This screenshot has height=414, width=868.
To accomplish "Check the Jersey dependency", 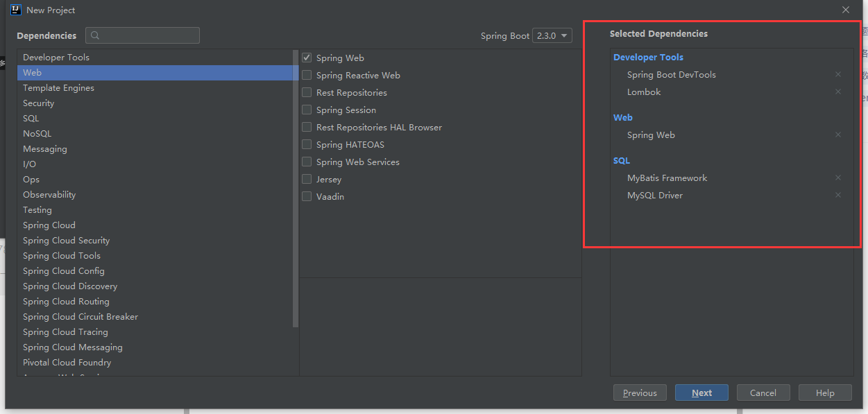I will click(x=306, y=179).
